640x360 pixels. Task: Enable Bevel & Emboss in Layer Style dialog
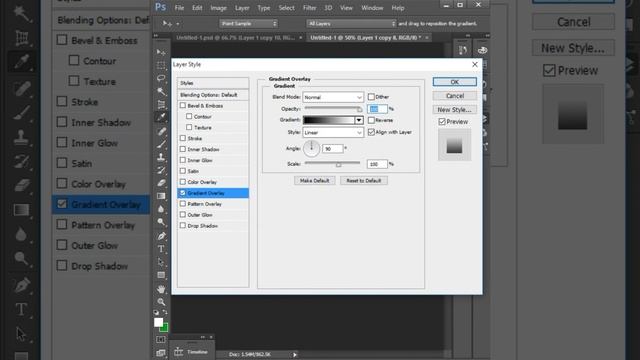point(183,105)
